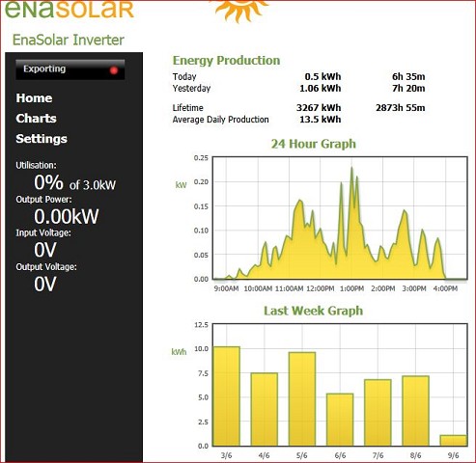Select the 4/6 bar in Last Week Graph
Image resolution: width=476 pixels, height=463 pixels.
tap(265, 409)
